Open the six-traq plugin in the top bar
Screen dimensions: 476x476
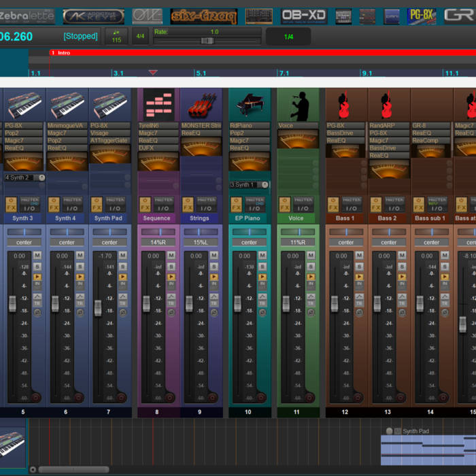(x=203, y=16)
